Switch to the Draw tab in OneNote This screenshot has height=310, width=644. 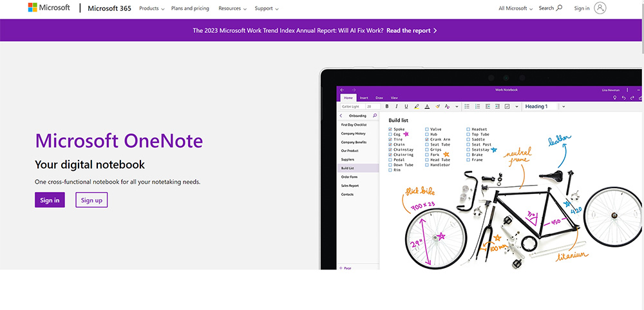click(x=379, y=97)
